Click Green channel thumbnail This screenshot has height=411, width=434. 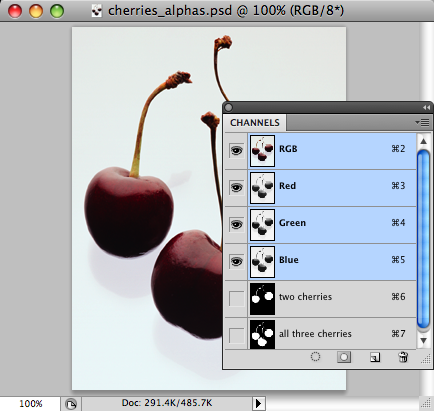(x=262, y=225)
